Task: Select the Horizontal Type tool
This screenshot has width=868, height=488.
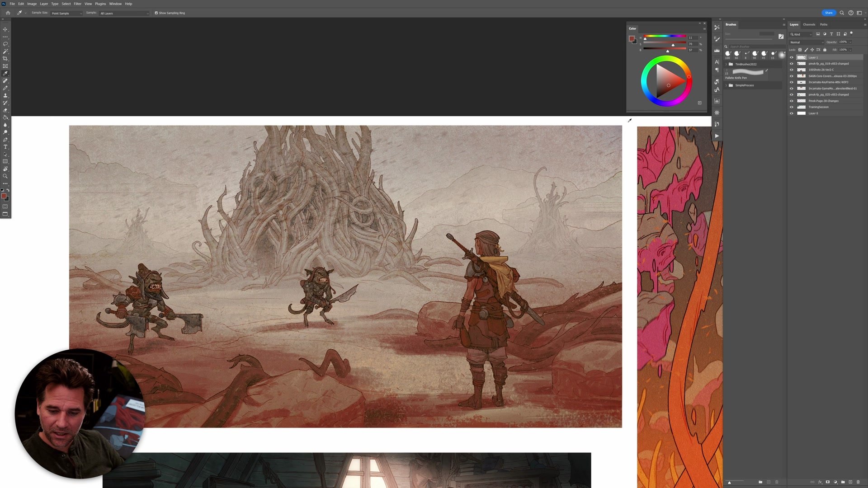Action: (x=5, y=147)
